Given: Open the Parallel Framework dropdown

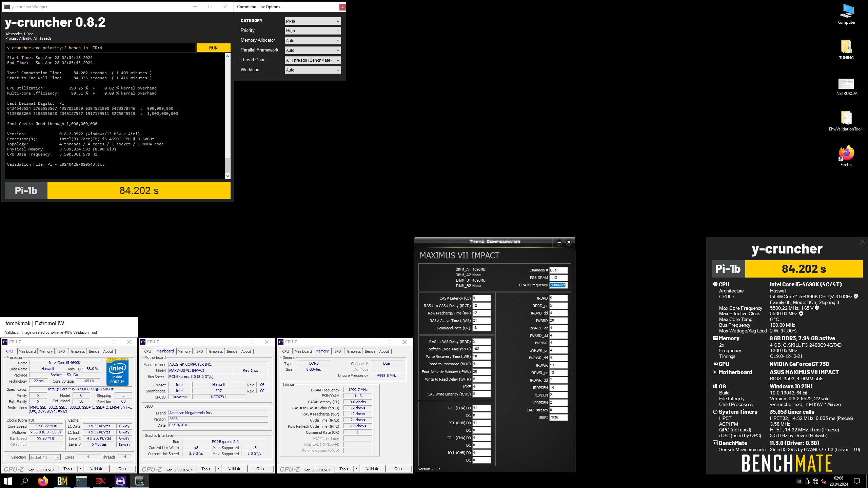Looking at the screenshot, I should 312,50.
